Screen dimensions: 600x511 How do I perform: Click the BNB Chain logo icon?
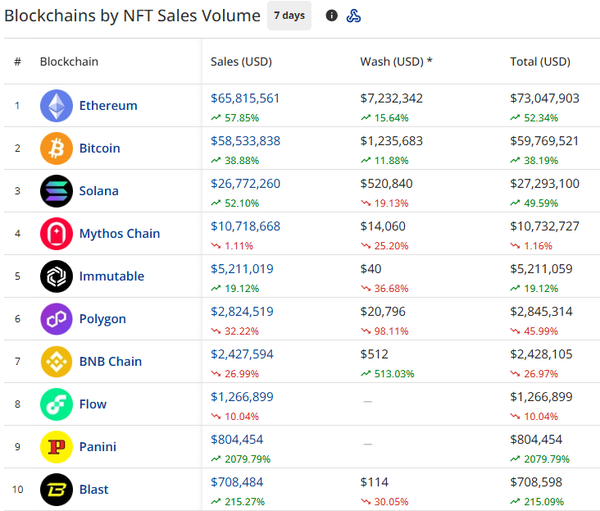click(56, 361)
